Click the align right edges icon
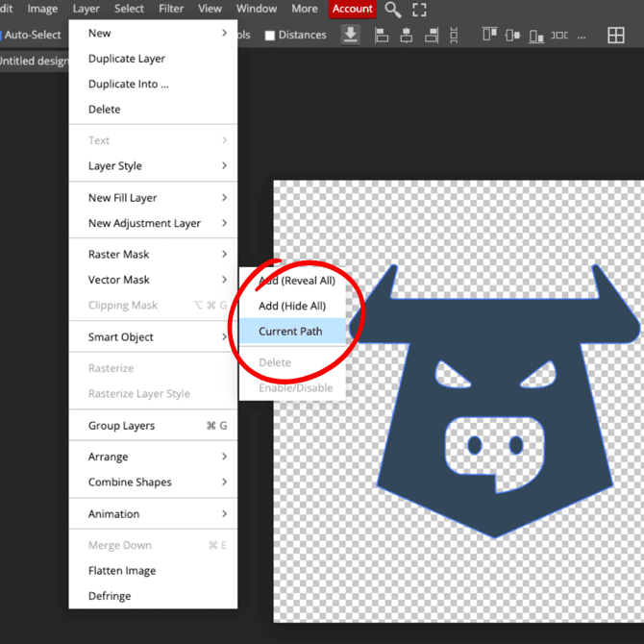Viewport: 644px width, 644px height. point(431,36)
